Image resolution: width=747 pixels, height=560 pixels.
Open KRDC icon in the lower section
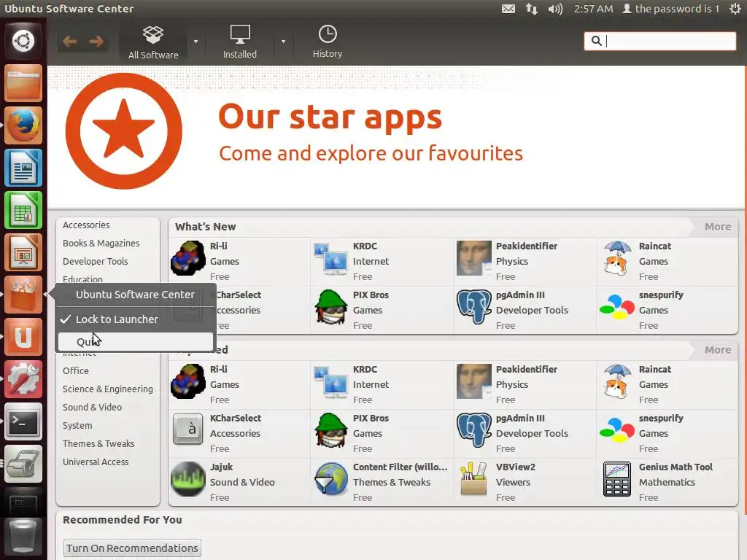pos(331,382)
